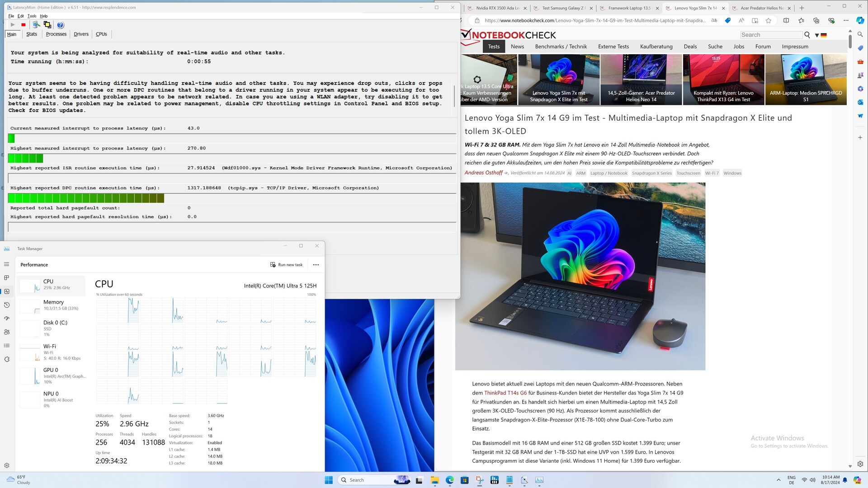
Task: Open the Tools menu in LatencyMon
Action: pos(32,16)
